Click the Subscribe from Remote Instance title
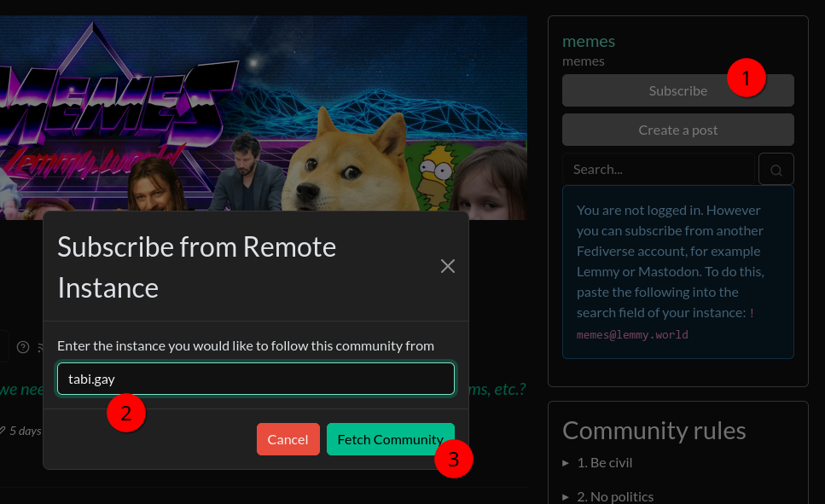Screen dimensions: 825x504 click(x=196, y=267)
